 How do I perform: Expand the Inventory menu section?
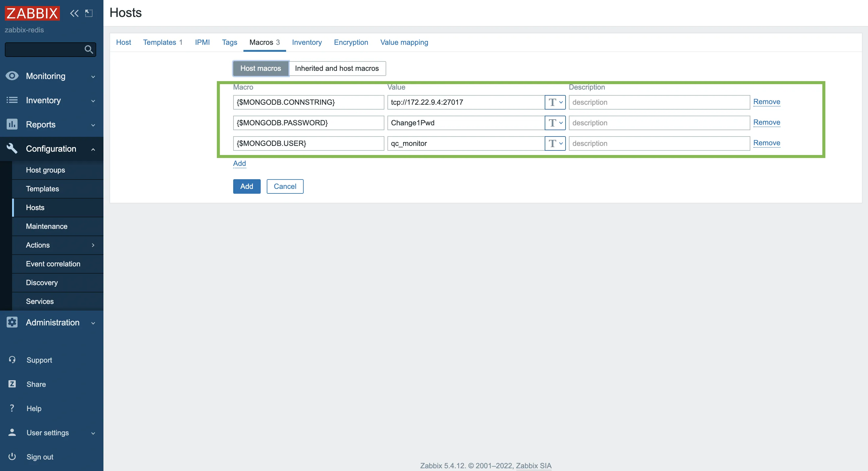(93, 101)
